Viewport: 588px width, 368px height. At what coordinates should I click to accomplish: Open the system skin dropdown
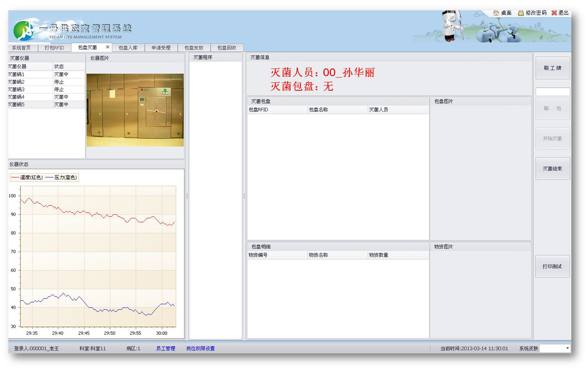point(567,348)
